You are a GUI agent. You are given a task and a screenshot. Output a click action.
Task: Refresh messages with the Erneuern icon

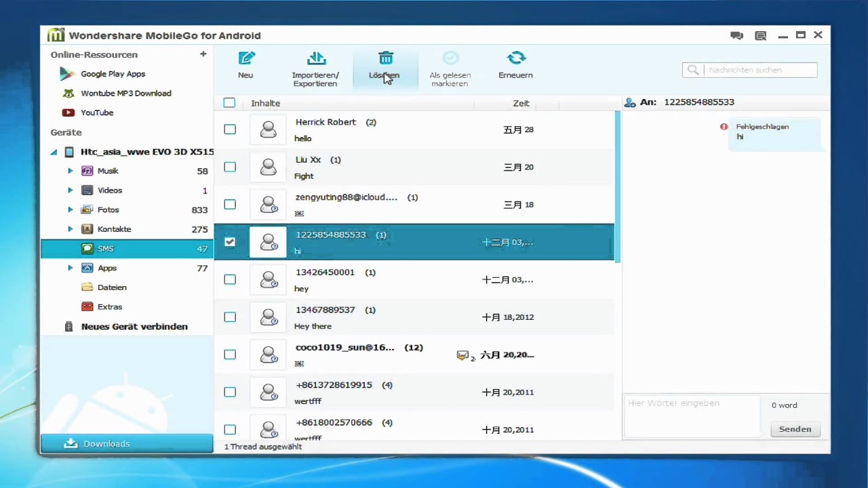[x=516, y=58]
